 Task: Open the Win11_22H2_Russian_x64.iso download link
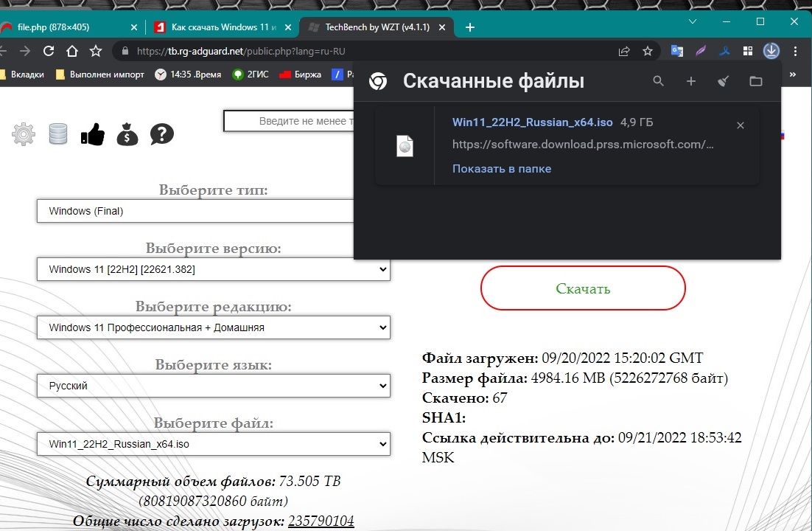pyautogui.click(x=532, y=122)
